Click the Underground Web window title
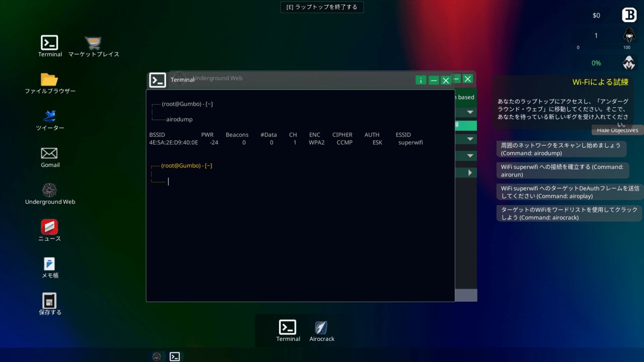Screen dimensions: 644x362 (x=218, y=78)
